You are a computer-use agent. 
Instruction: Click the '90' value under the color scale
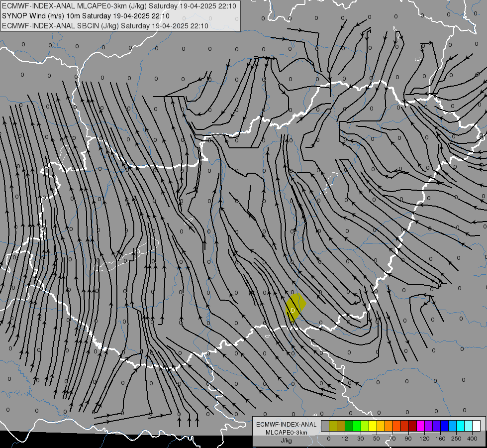tap(408, 439)
